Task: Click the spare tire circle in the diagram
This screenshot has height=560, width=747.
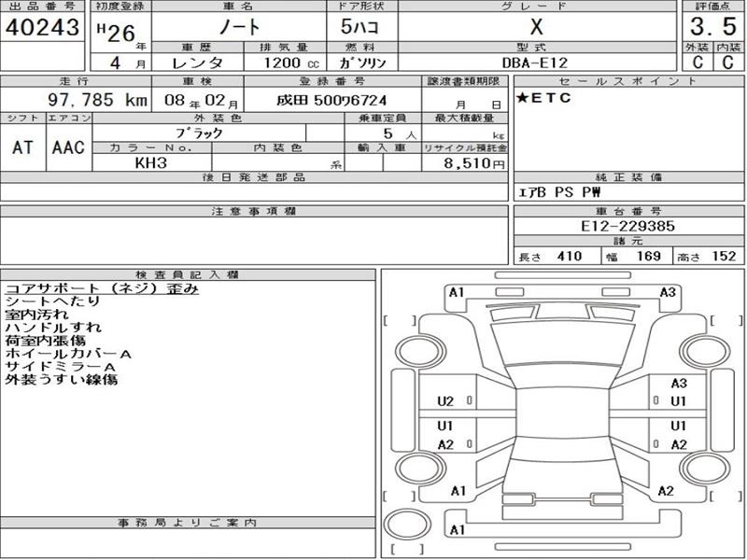Action: [x=408, y=525]
